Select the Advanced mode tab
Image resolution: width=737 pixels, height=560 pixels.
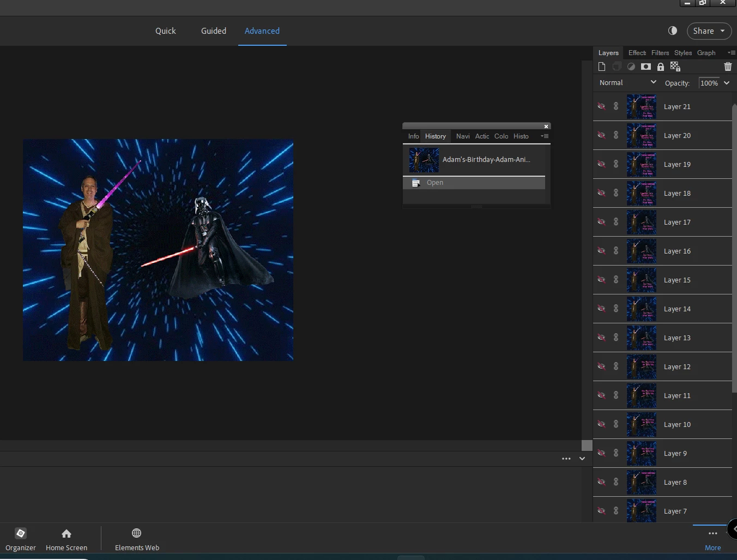262,31
